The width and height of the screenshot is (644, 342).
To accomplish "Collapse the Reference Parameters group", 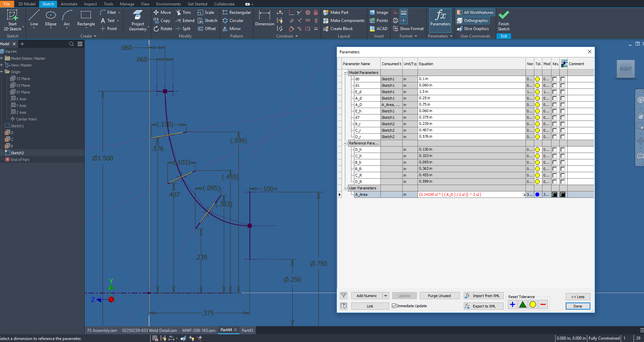I will [x=346, y=143].
